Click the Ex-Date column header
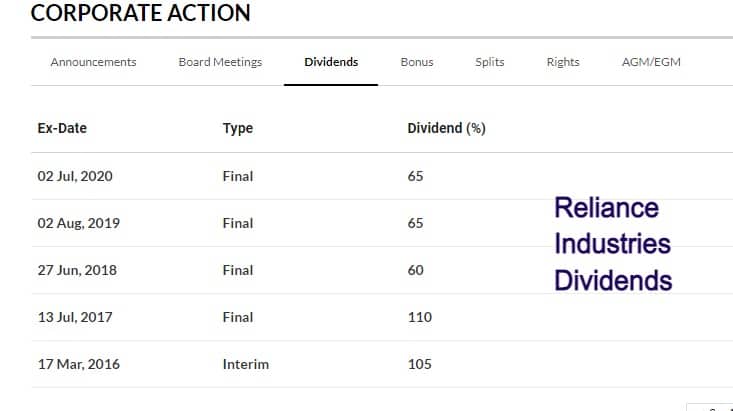Image resolution: width=733 pixels, height=411 pixels. point(62,128)
